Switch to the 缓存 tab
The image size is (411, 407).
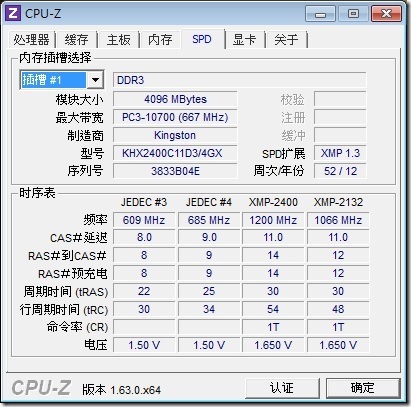click(76, 40)
